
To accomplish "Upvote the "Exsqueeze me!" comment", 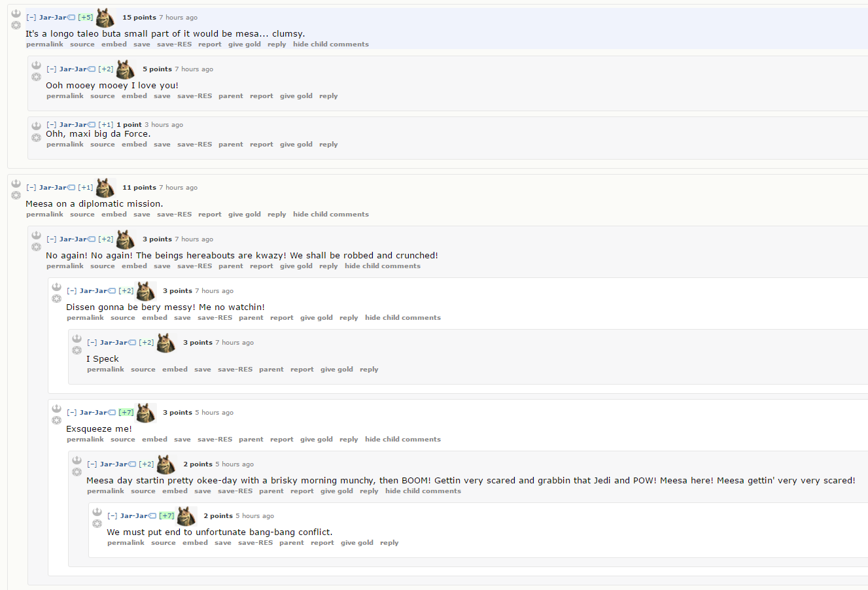I will [57, 409].
